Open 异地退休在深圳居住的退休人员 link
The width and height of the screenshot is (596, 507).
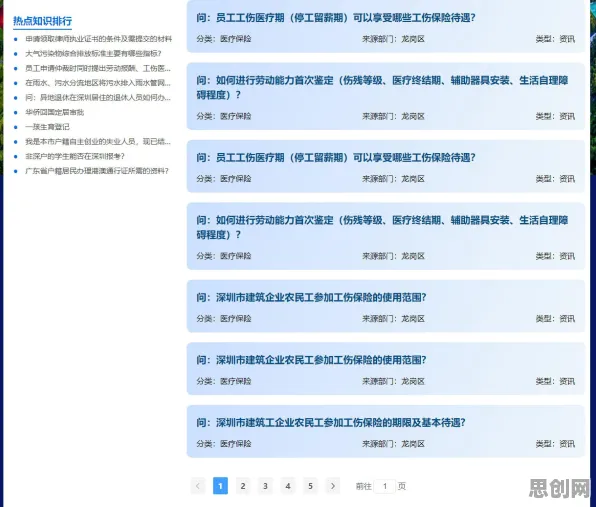click(x=98, y=98)
